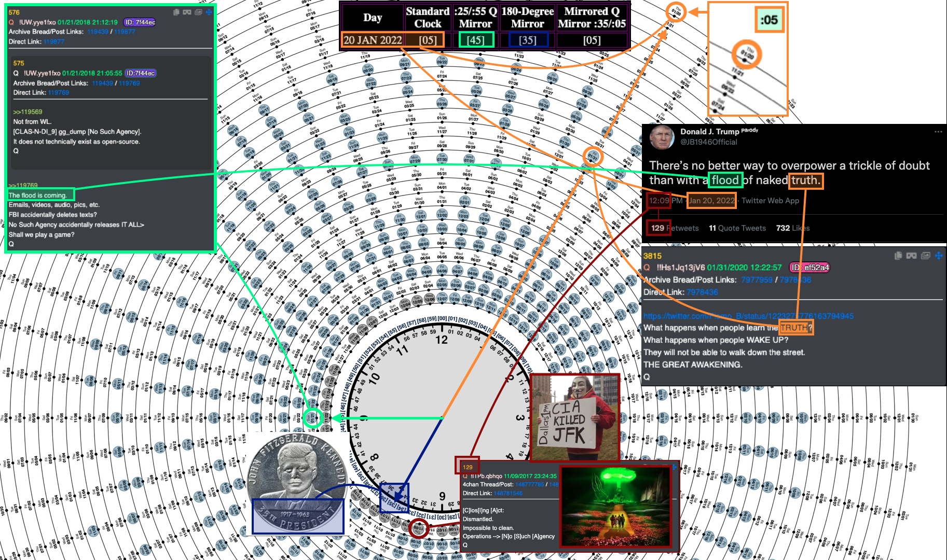Click post number 575
947x560 pixels.
19,63
